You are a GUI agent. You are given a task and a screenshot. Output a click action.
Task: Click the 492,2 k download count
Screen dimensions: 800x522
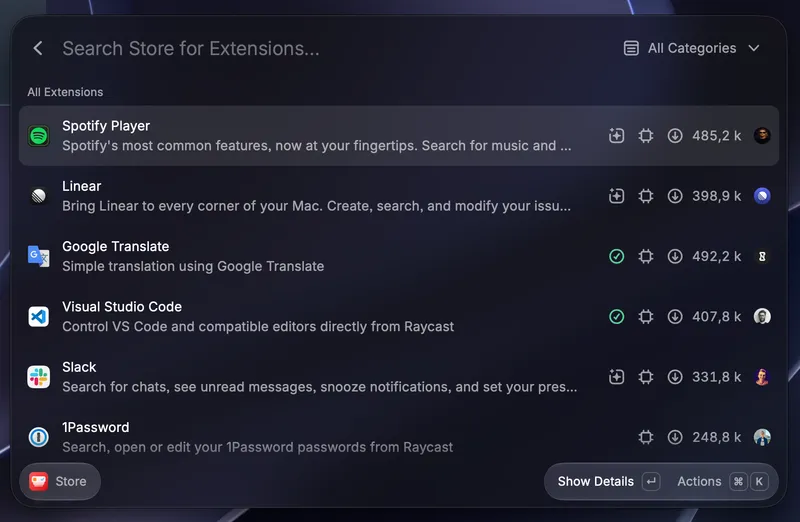[716, 256]
